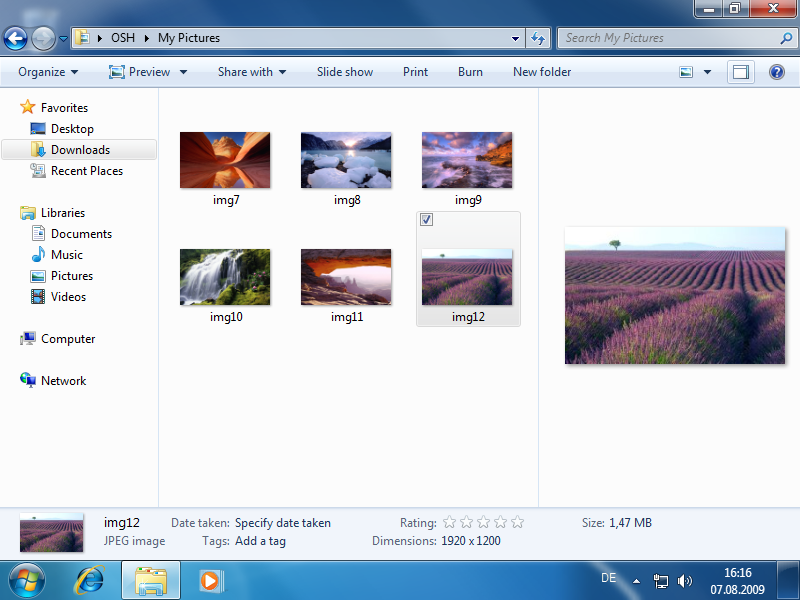Screen dimensions: 800x600
Task: Click the New folder button
Action: click(542, 72)
